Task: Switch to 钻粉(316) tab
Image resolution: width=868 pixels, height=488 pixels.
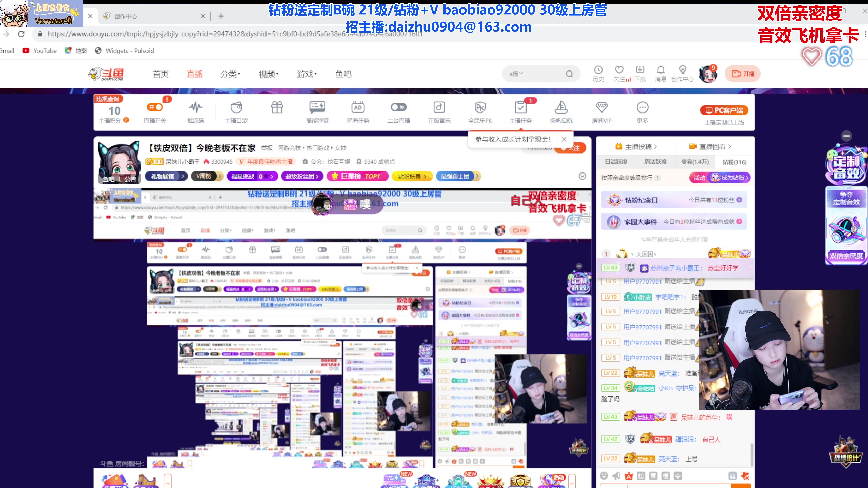Action: [734, 162]
